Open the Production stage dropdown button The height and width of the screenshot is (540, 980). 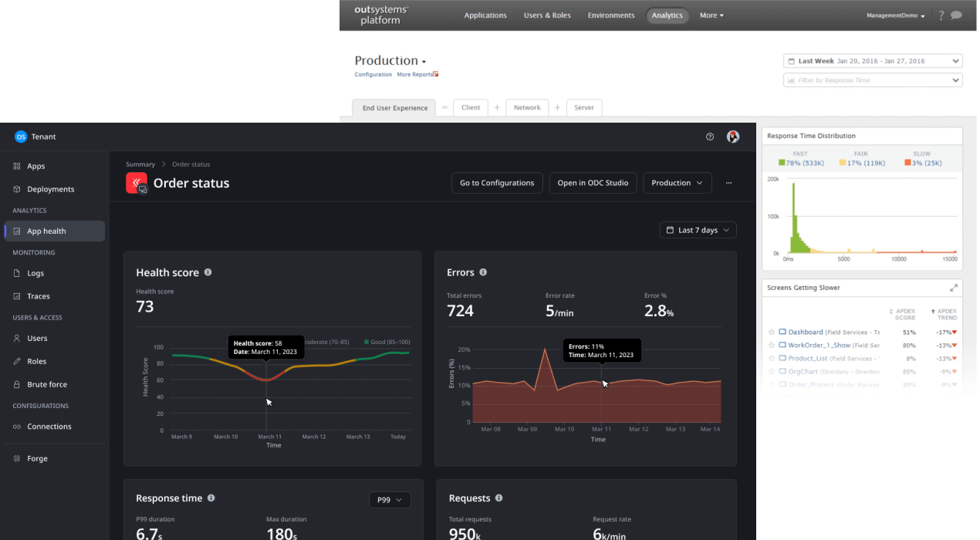click(678, 183)
